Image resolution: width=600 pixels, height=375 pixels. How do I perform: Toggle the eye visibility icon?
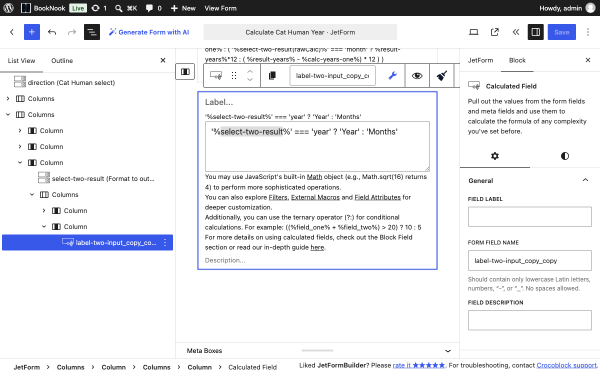pyautogui.click(x=417, y=75)
